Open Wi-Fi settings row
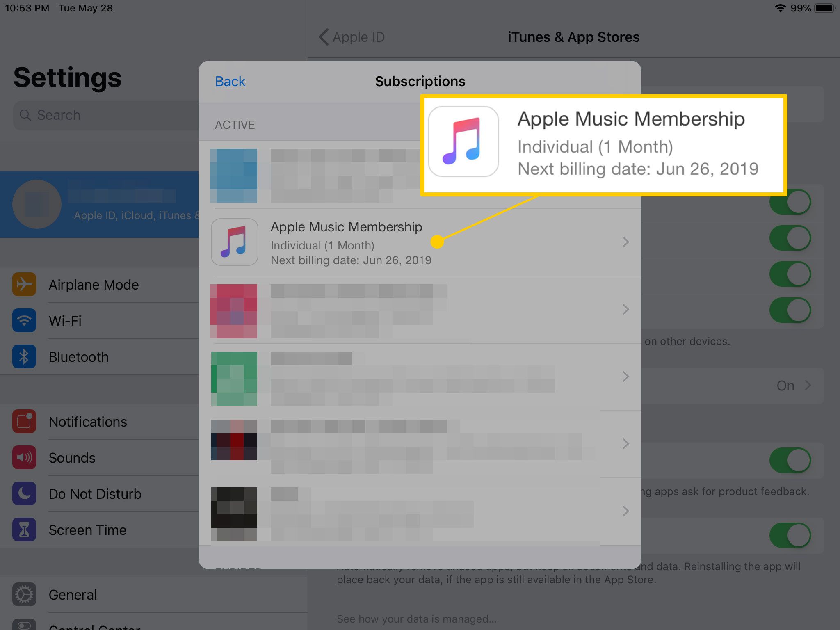 coord(99,320)
